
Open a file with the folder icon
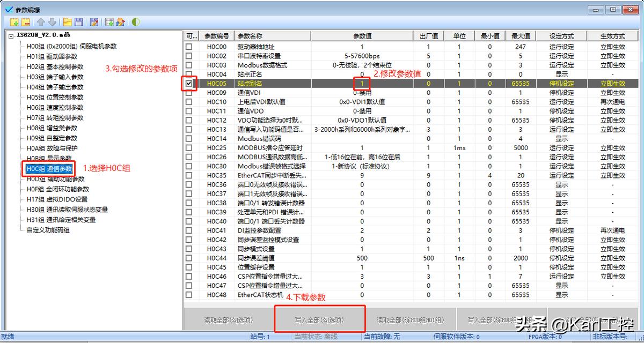tap(68, 22)
